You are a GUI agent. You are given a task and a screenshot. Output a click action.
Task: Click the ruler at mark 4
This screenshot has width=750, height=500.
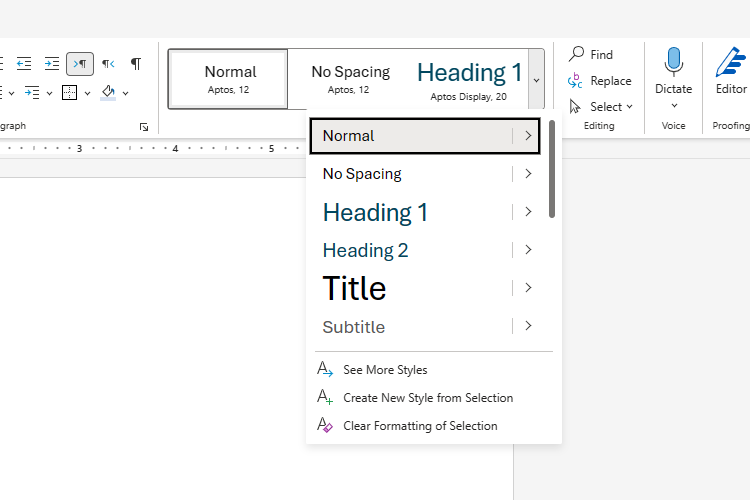click(x=176, y=149)
